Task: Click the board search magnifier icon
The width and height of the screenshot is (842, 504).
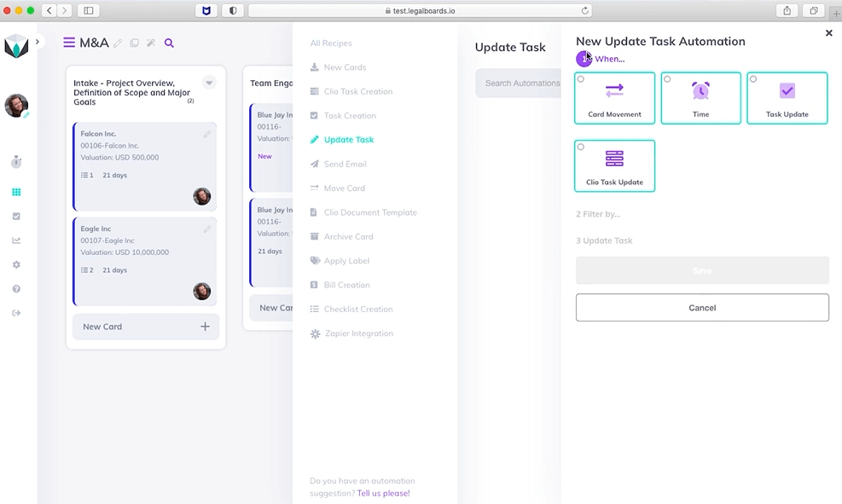Action: click(x=169, y=43)
